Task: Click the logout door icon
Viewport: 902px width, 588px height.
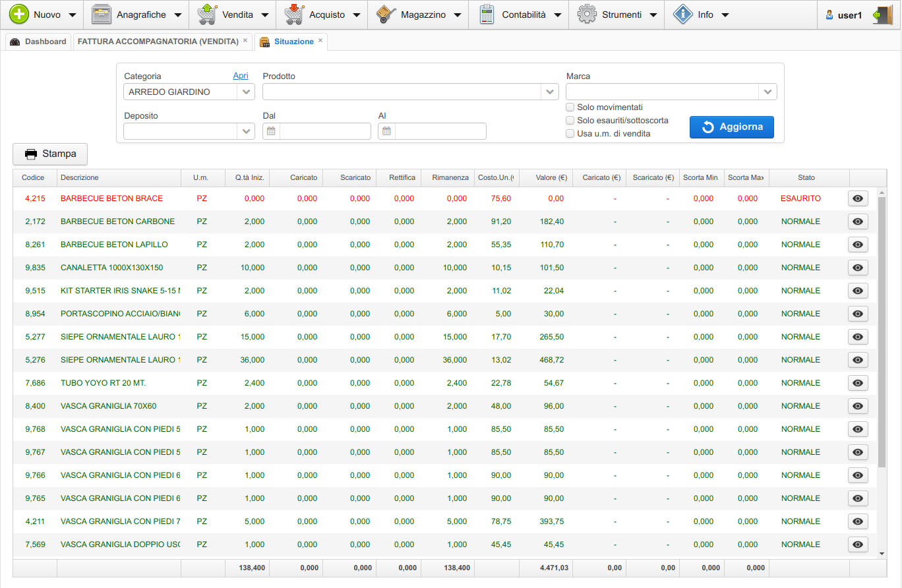Action: click(x=881, y=15)
